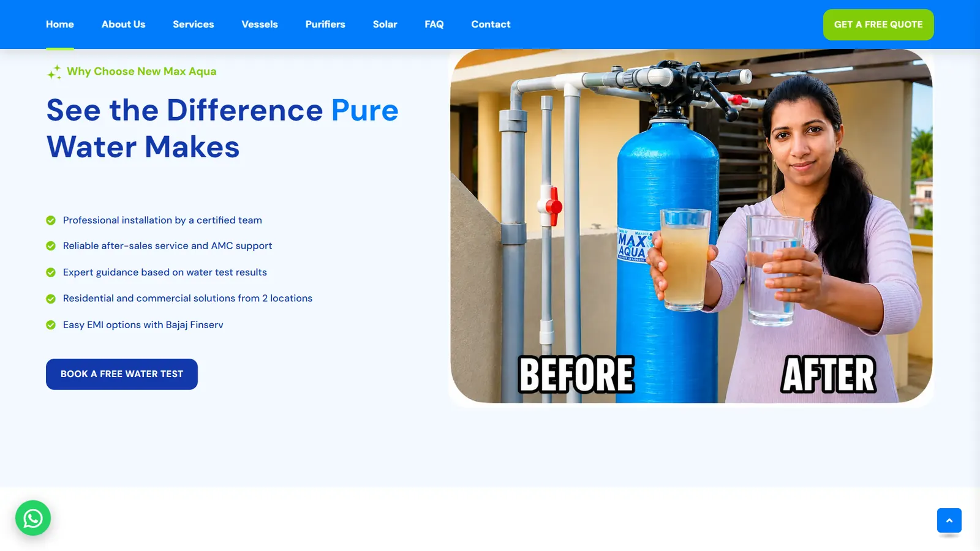Open the Services menu item
The image size is (980, 551).
tap(194, 24)
